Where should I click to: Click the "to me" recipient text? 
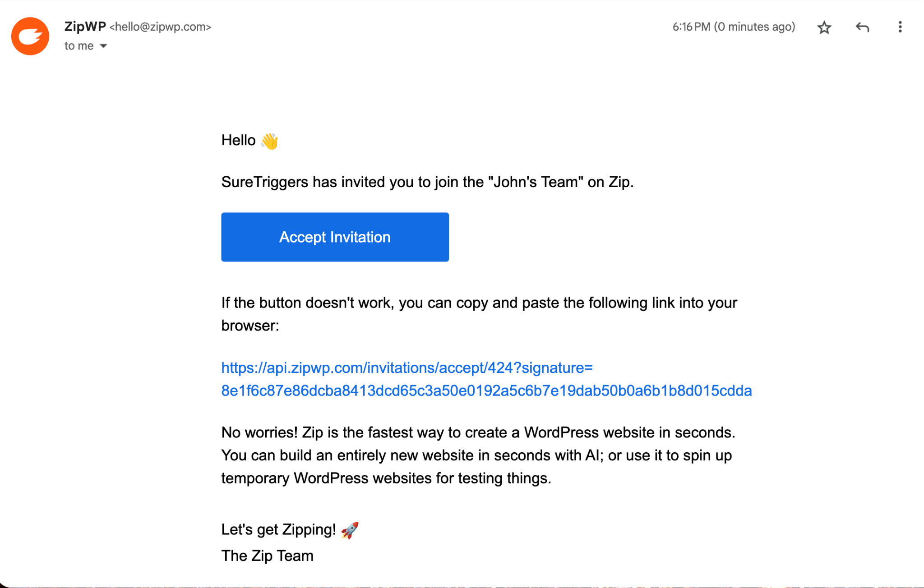(x=79, y=46)
